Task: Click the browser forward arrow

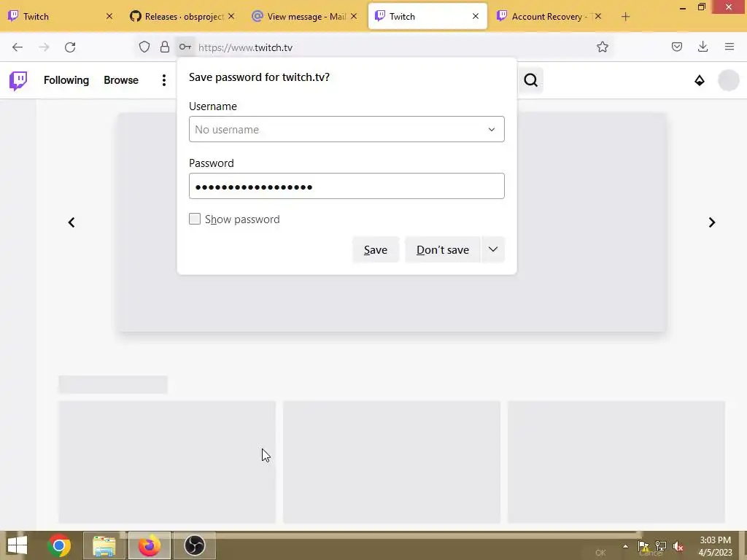Action: (x=44, y=47)
